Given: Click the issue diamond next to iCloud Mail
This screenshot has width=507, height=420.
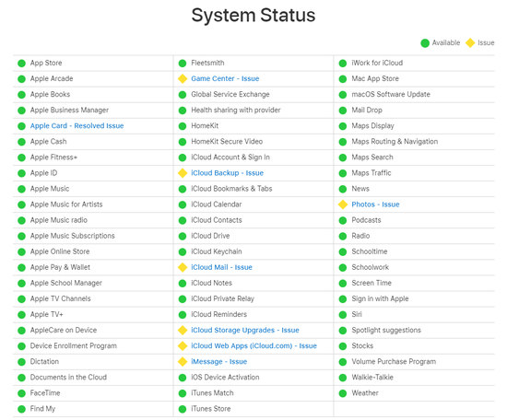Looking at the screenshot, I should 183,267.
